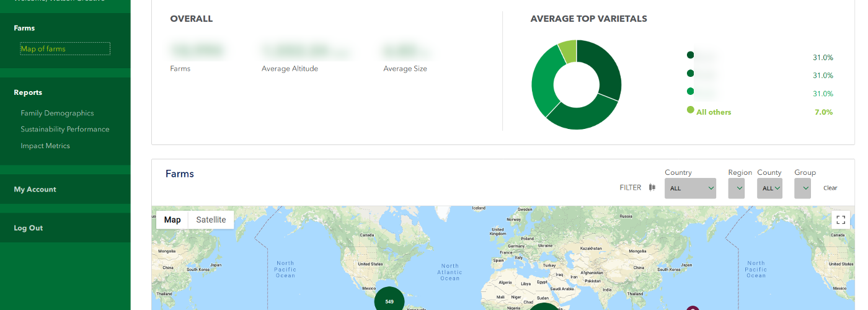
Task: Open My Account in sidebar
Action: click(x=35, y=189)
